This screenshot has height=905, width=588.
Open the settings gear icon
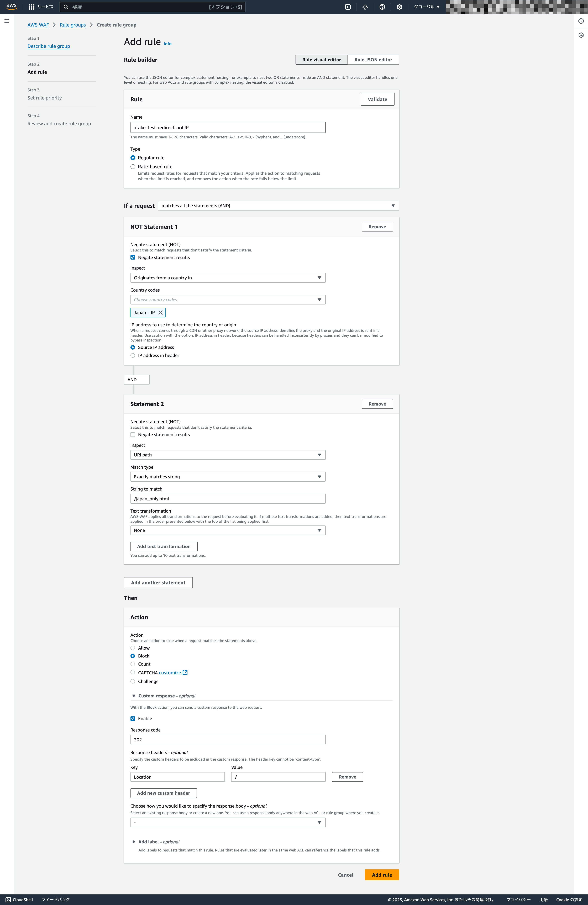click(x=399, y=7)
